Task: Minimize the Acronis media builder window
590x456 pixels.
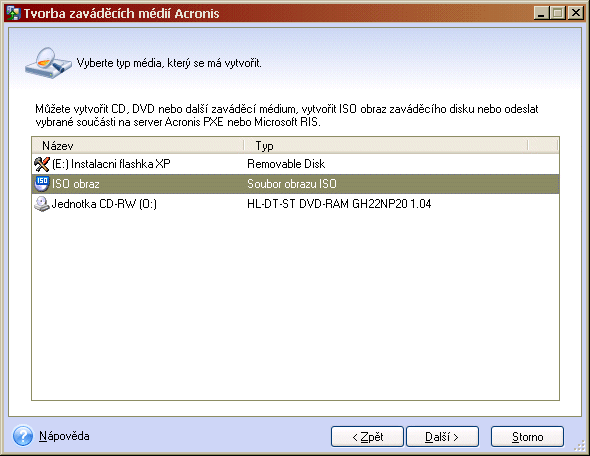Action: (x=541, y=13)
